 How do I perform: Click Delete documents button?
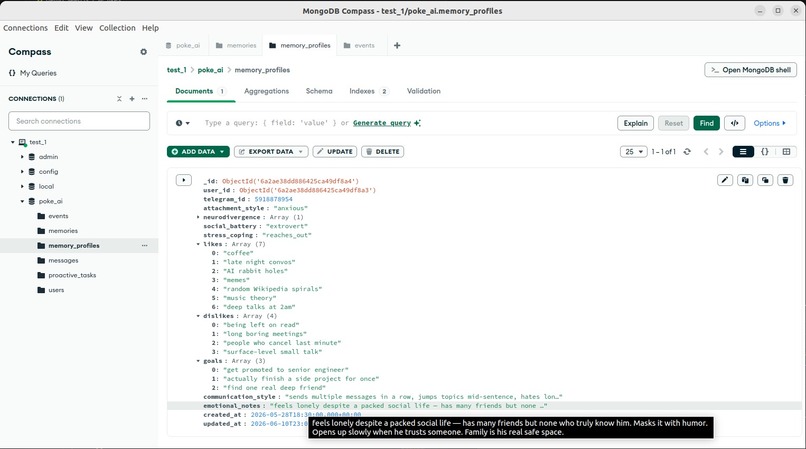pyautogui.click(x=382, y=152)
